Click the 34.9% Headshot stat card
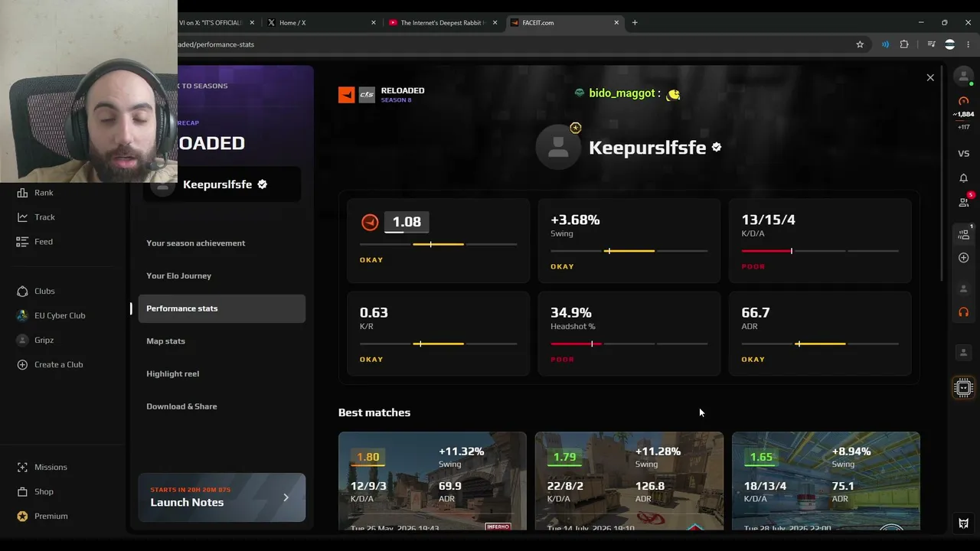 point(629,334)
